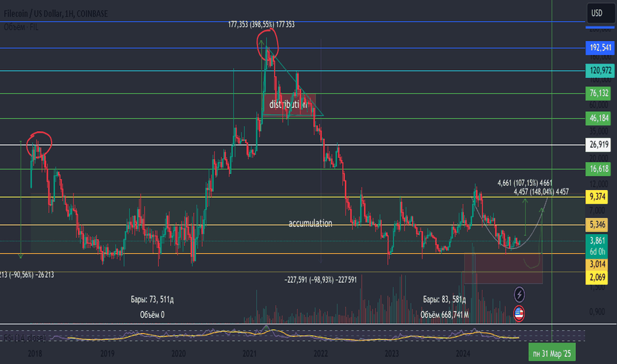Click the 76,132 green price label
Image resolution: width=617 pixels, height=364 pixels.
tap(598, 93)
